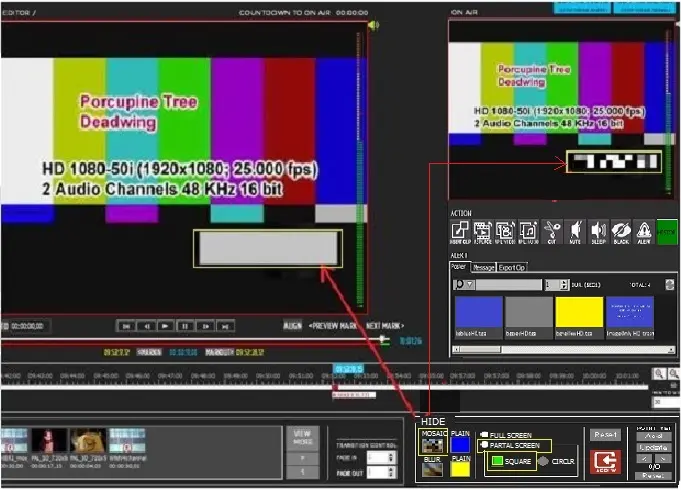Click the BLACK action icon
This screenshot has height=490, width=681.
620,231
